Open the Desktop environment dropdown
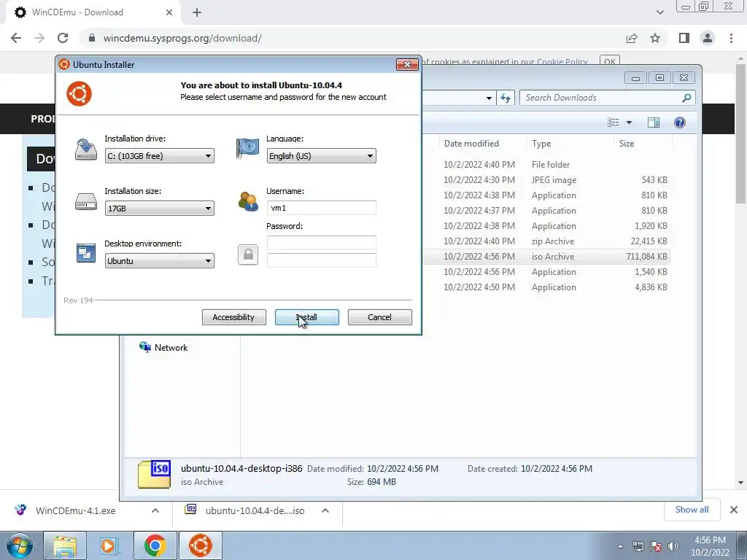747x560 pixels. click(159, 260)
